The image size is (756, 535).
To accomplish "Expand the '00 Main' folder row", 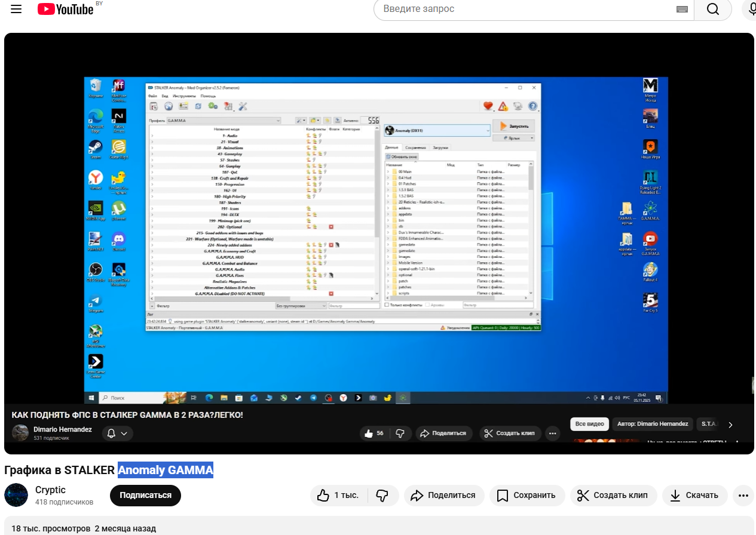I will point(387,171).
